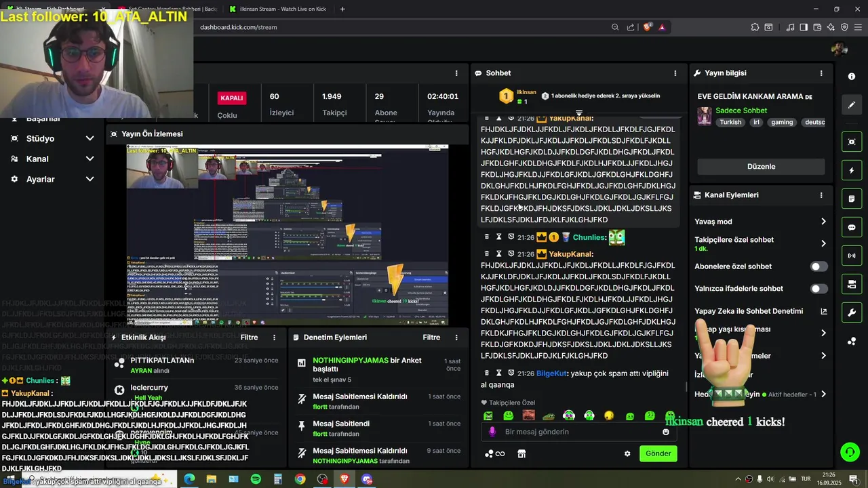The image size is (868, 488).
Task: Open Google Chrome from the taskbar
Action: coord(300,479)
